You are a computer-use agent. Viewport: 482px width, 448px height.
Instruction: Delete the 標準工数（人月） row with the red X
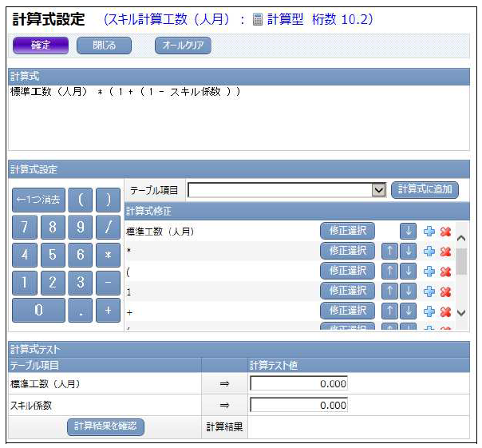[x=445, y=232]
